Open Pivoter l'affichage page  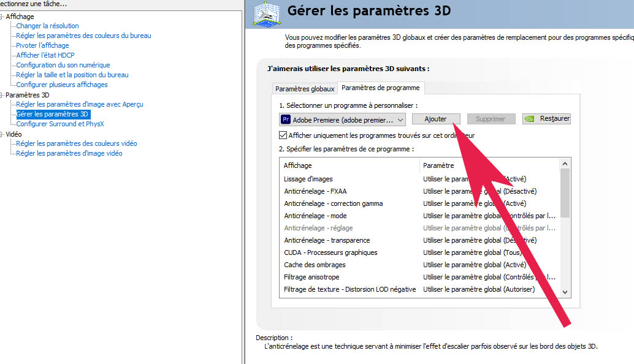[42, 45]
